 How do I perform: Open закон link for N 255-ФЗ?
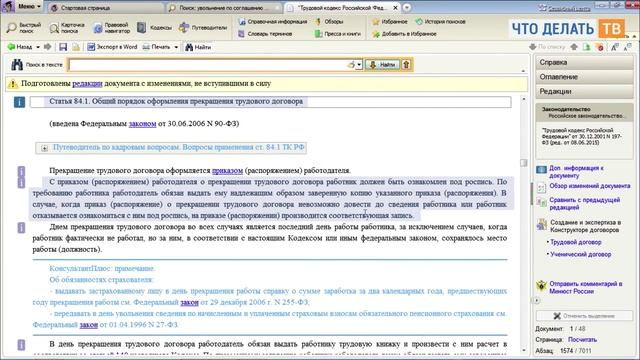coord(189,302)
